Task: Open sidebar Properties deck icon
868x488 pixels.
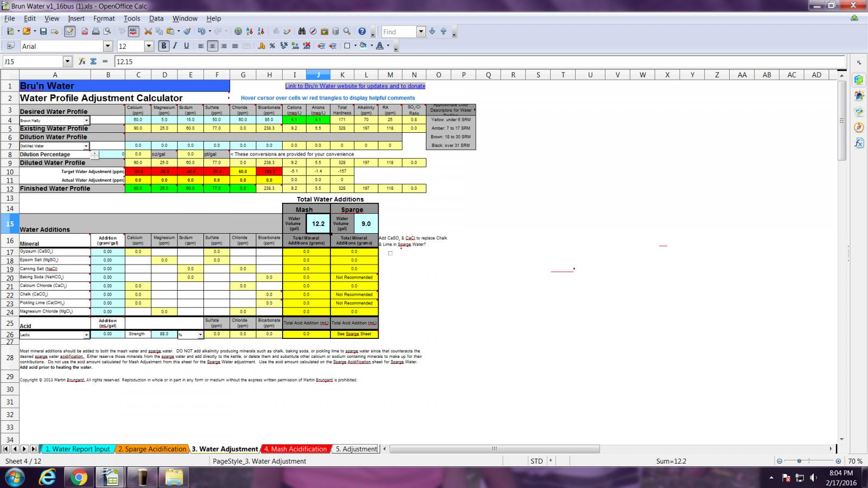Action: click(859, 80)
